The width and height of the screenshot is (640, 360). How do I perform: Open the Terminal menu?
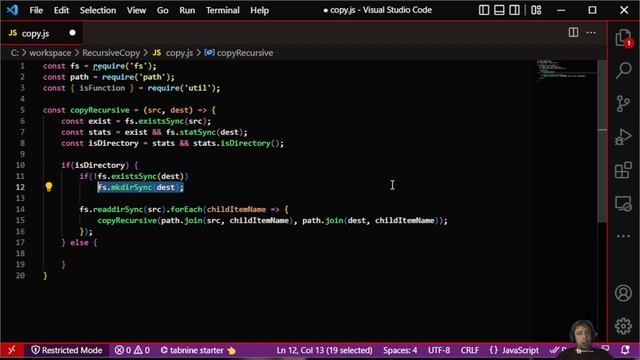pos(222,10)
